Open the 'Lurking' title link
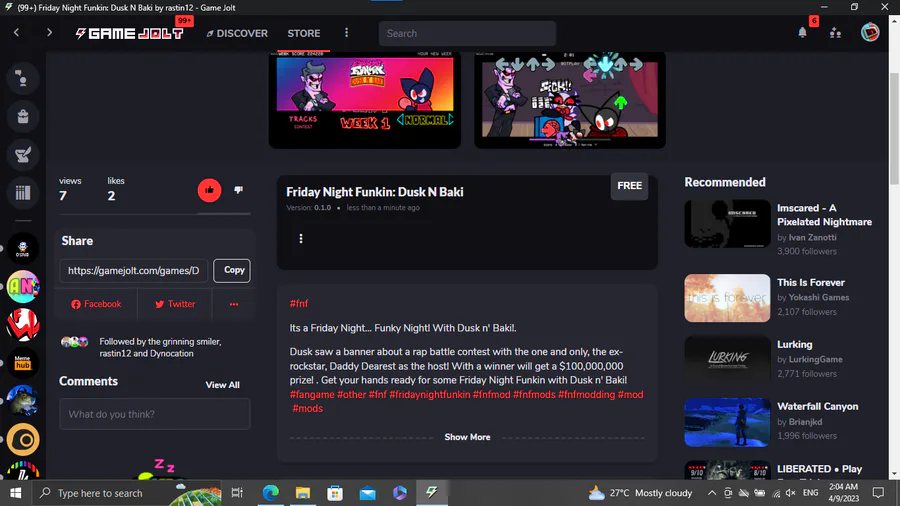Screen dimensions: 900x506 point(794,344)
